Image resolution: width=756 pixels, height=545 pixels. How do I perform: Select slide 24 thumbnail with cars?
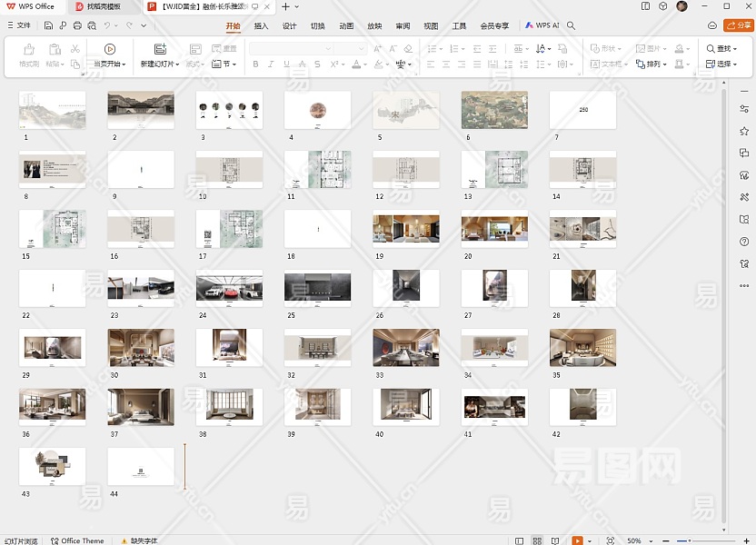(229, 288)
